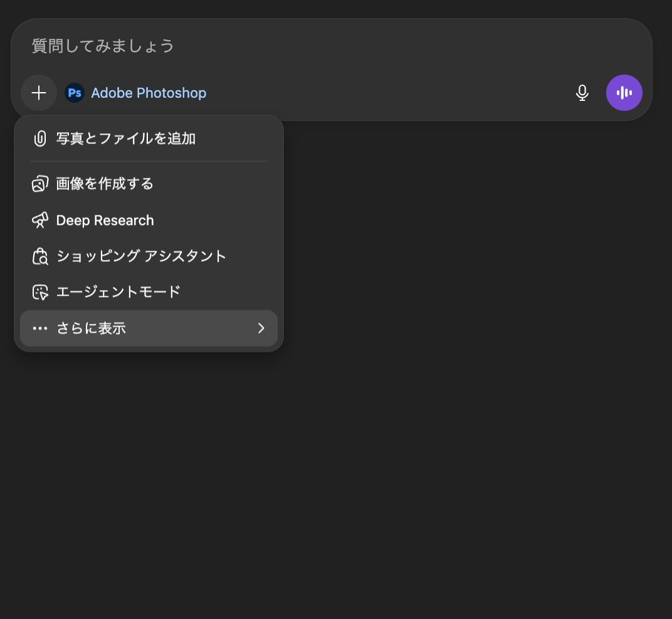The height and width of the screenshot is (619, 672).
Task: Select さらに表示 menu item
Action: [x=149, y=328]
